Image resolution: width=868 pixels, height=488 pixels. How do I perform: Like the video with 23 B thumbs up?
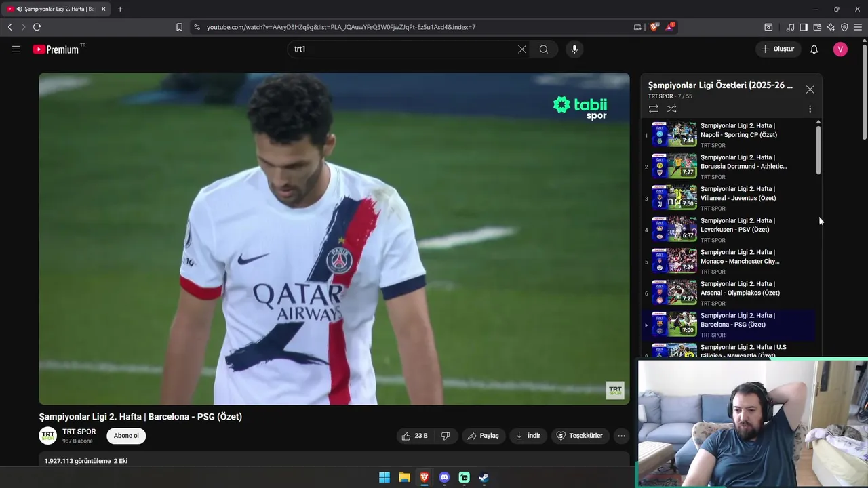414,436
